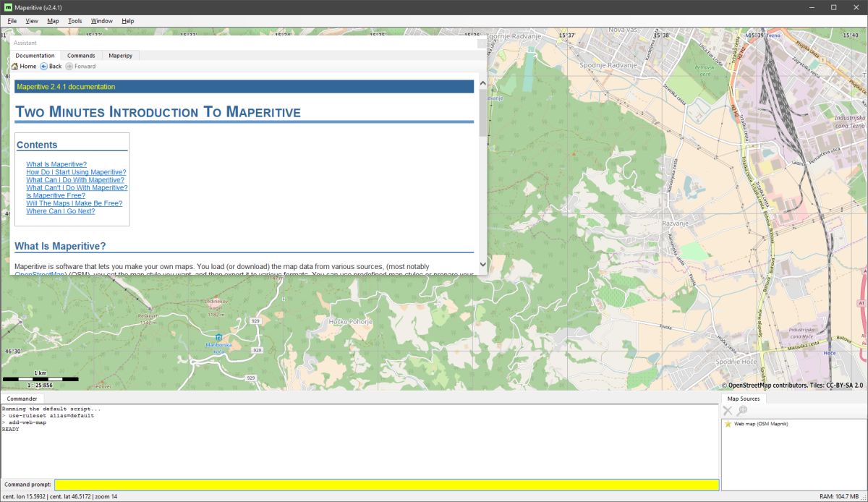
Task: Click the Home icon in Assistant
Action: point(15,66)
